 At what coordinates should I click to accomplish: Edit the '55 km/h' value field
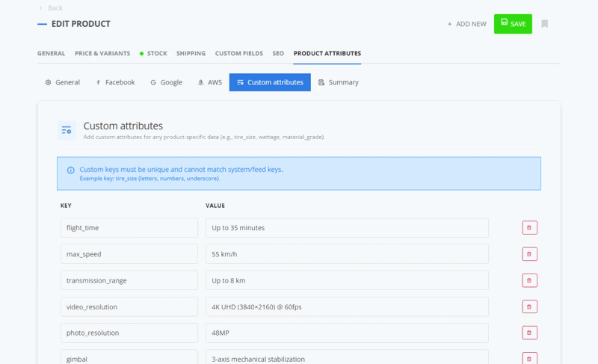347,254
